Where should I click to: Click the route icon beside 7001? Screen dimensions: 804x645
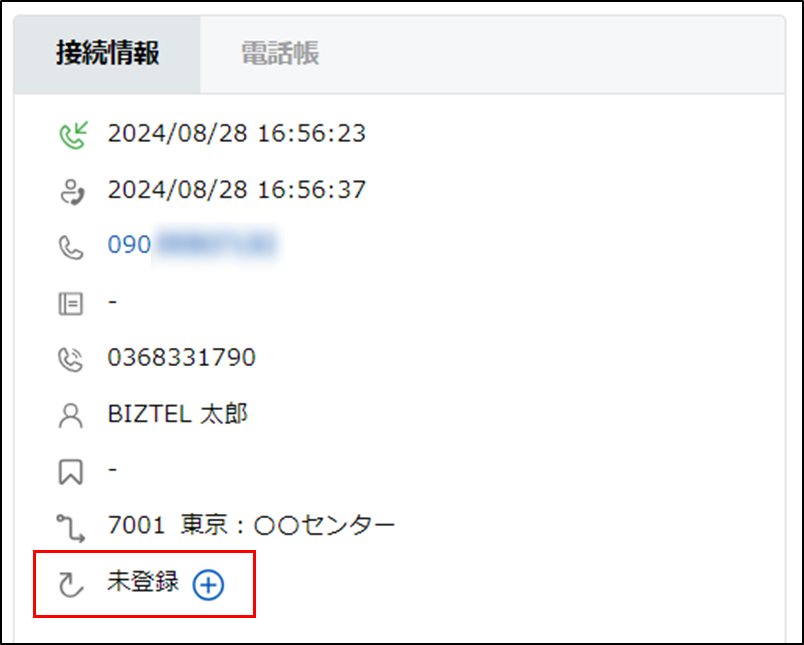pyautogui.click(x=70, y=526)
